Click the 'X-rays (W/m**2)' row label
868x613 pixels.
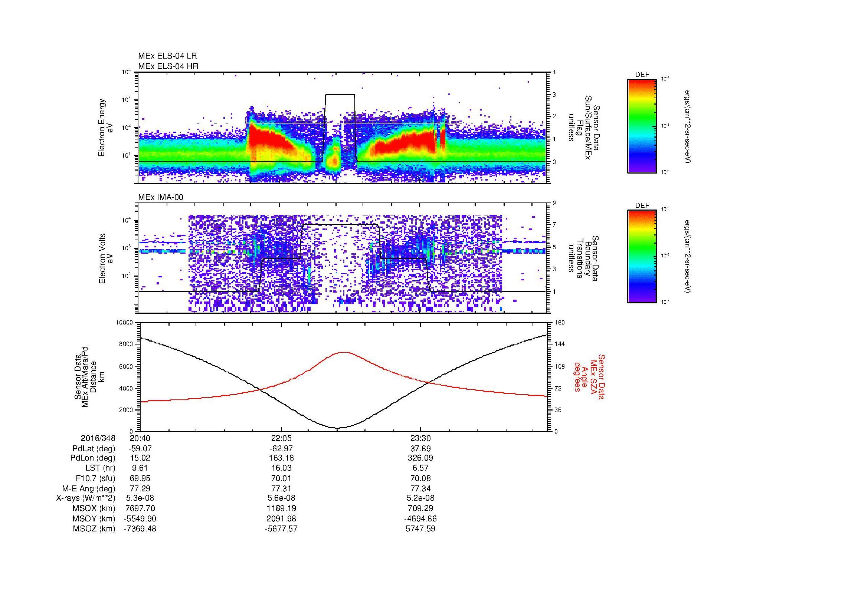point(86,498)
